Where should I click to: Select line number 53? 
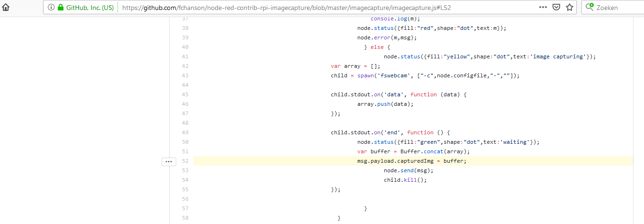185,170
